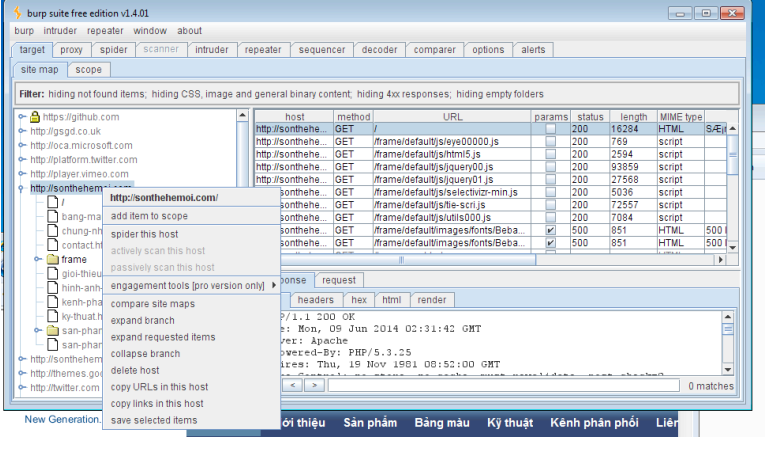Expand the http://platform.twitter.com node
This screenshot has height=450, width=767.
pos(22,159)
